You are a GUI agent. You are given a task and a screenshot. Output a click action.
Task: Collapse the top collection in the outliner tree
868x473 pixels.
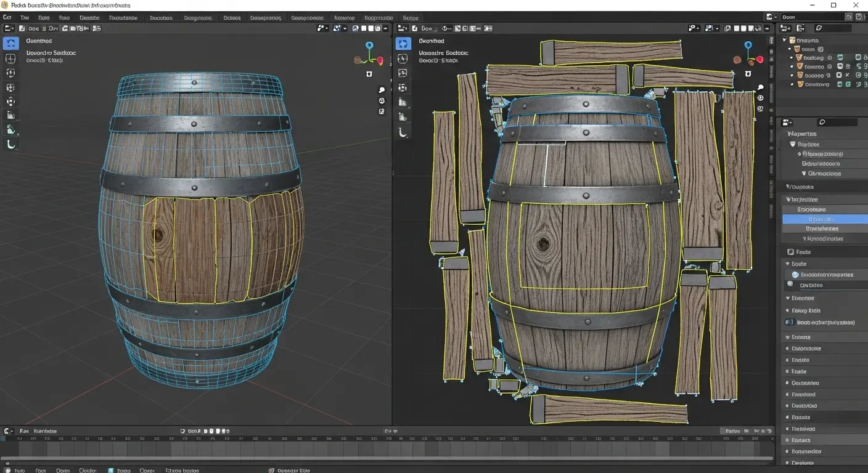[785, 40]
